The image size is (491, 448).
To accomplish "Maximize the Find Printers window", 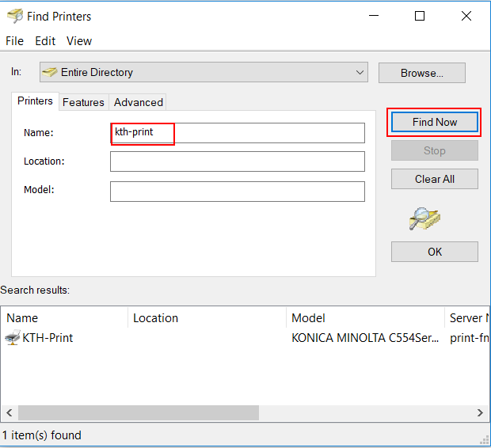I will (420, 16).
